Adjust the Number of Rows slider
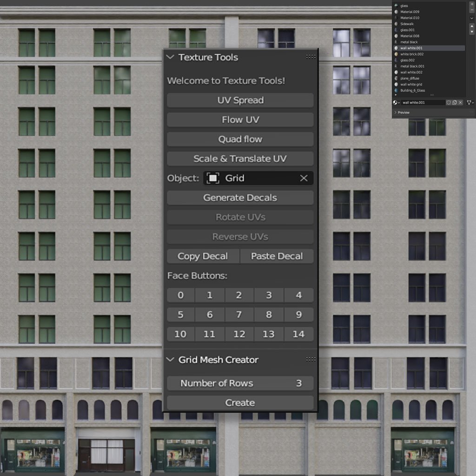476x476 pixels. pos(240,383)
